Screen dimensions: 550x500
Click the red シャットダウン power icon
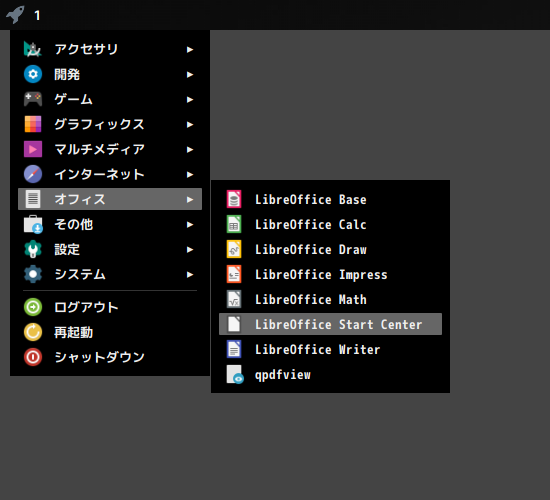(33, 357)
